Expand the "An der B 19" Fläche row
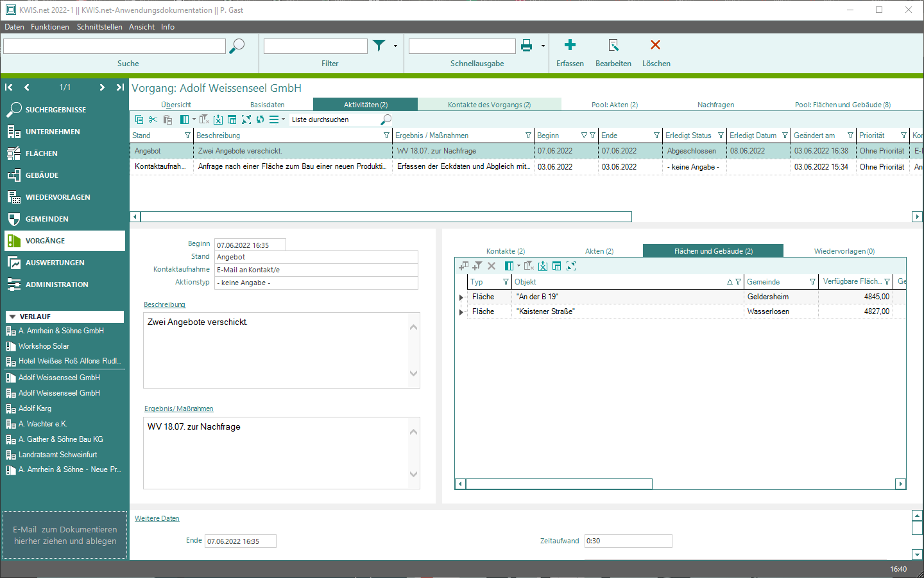The width and height of the screenshot is (924, 578). 461,297
